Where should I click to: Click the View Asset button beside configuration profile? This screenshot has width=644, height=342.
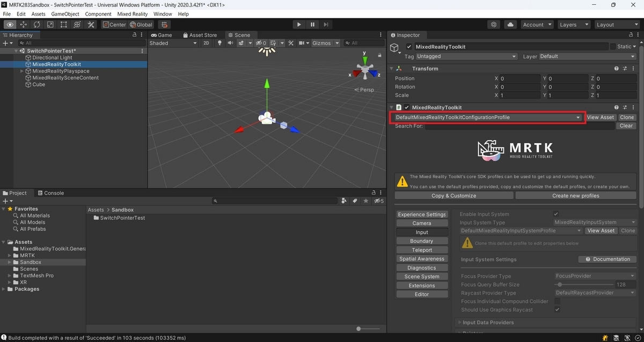(601, 117)
